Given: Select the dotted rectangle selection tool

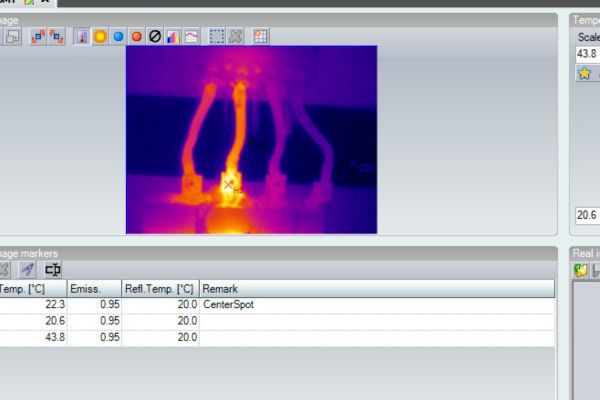Looking at the screenshot, I should click(217, 37).
